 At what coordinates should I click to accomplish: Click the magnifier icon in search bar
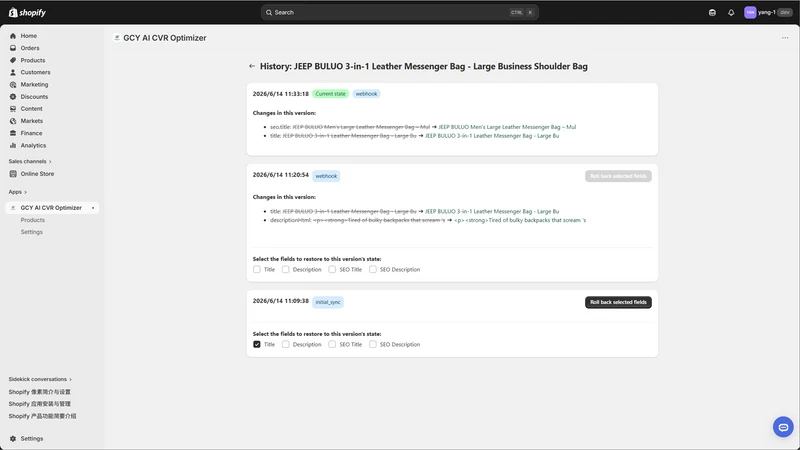coord(269,12)
